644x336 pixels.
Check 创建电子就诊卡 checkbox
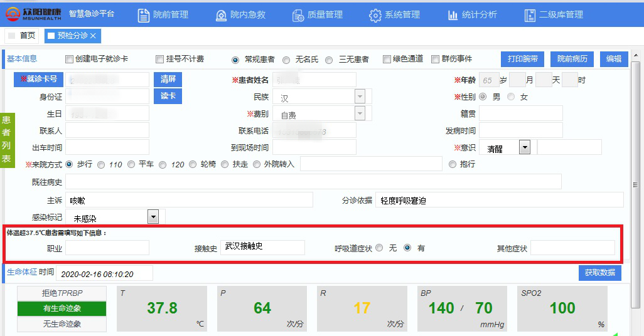point(70,59)
